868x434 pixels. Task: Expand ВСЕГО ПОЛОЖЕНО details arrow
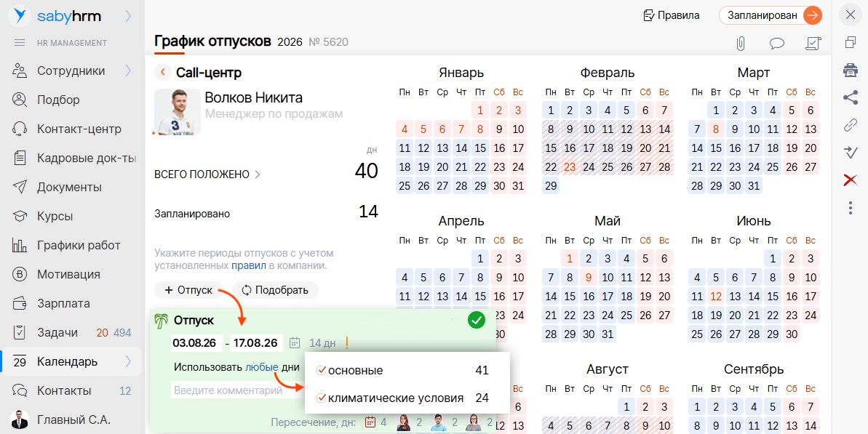pos(257,174)
